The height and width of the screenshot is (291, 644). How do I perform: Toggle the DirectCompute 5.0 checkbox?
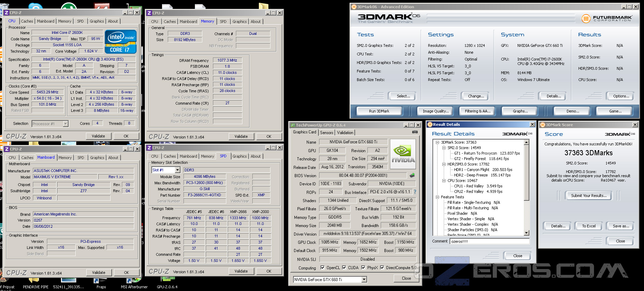382,268
